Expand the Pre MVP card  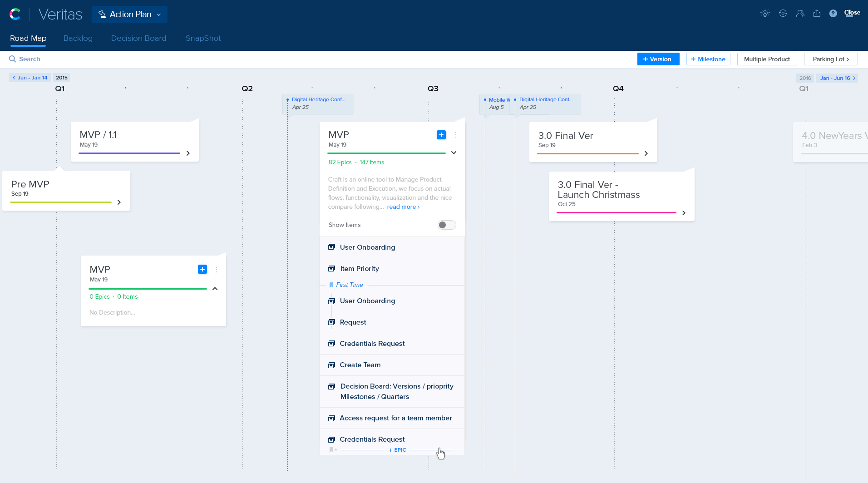119,202
